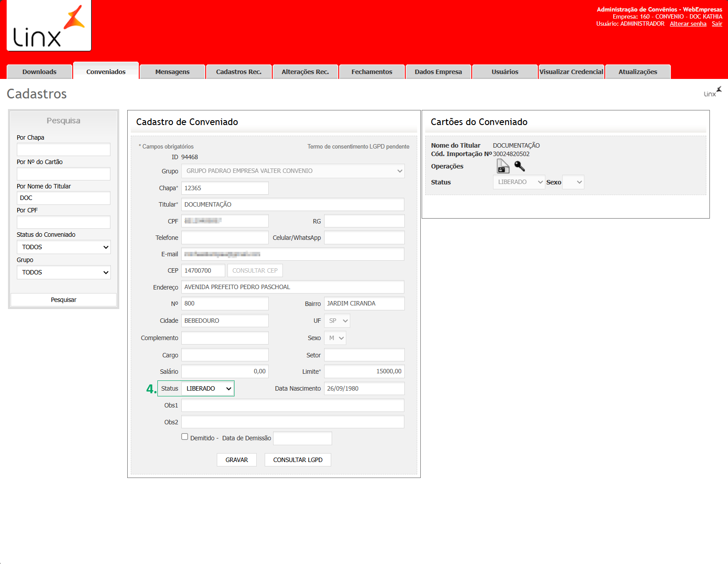Screen dimensions: 728x564
Task: Click the Endereço address field
Action: 293,287
